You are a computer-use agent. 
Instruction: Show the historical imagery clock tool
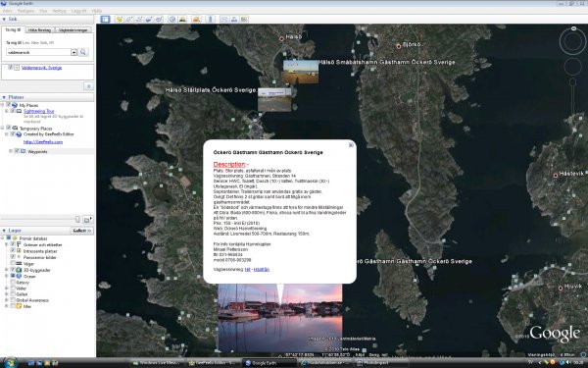[172, 20]
